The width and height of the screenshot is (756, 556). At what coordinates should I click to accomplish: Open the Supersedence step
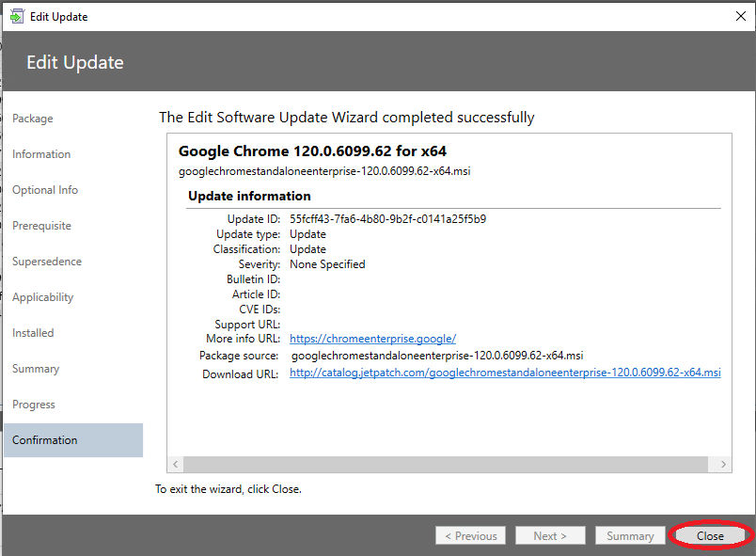[x=47, y=262]
